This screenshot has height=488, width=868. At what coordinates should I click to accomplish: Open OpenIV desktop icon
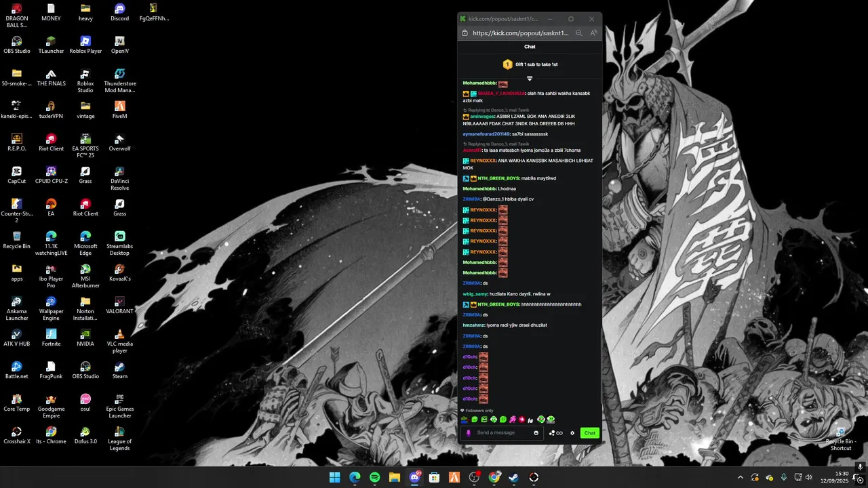pyautogui.click(x=119, y=45)
